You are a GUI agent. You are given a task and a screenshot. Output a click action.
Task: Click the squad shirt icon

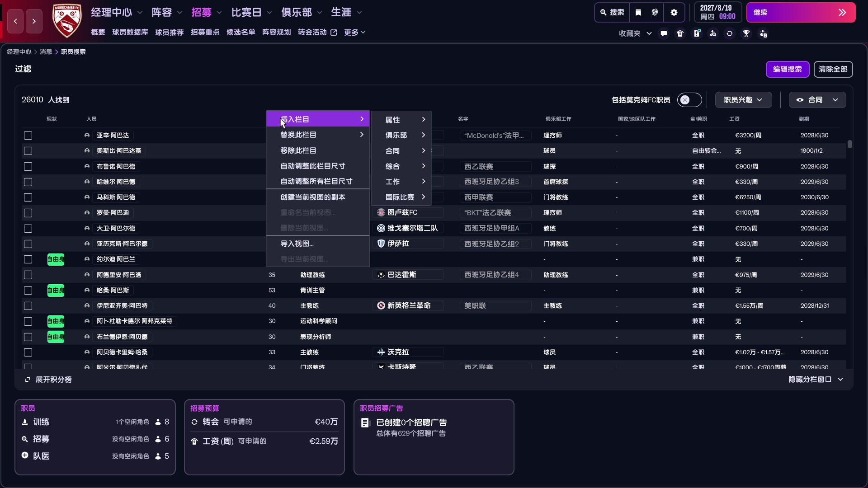coord(680,33)
